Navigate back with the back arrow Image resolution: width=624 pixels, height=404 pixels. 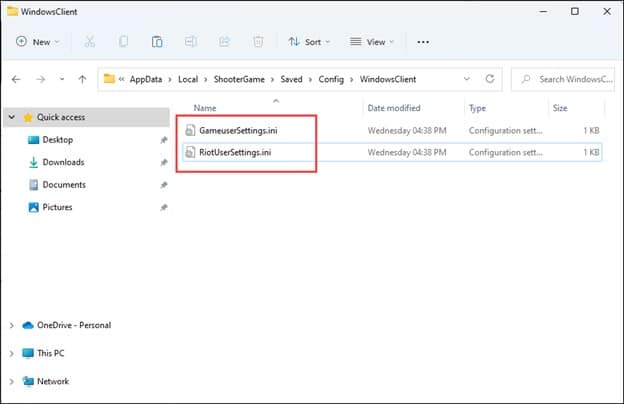(x=16, y=79)
